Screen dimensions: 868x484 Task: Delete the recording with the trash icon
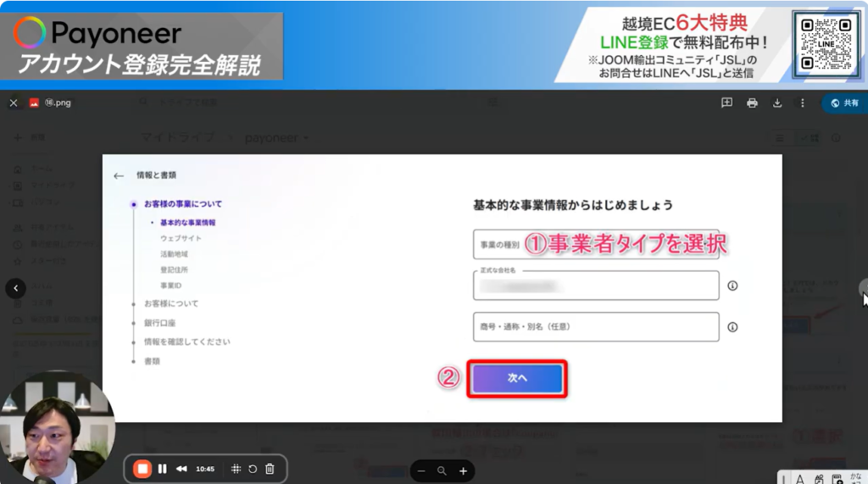pos(270,469)
